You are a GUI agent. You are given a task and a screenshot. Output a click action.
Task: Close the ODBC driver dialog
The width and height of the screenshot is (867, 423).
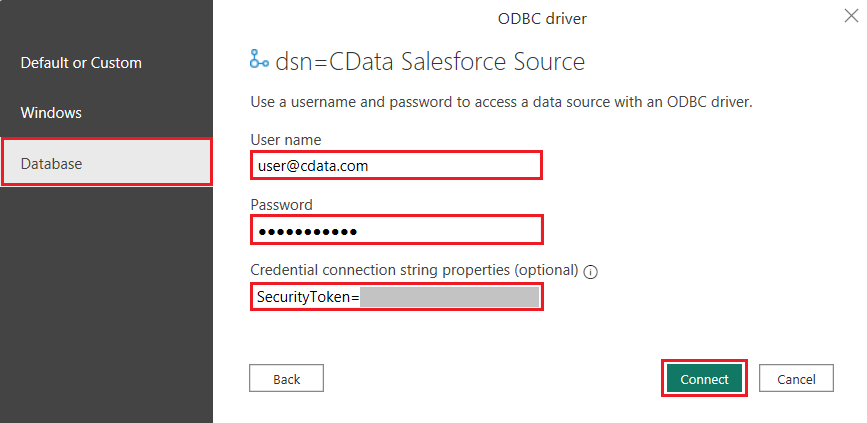point(850,16)
